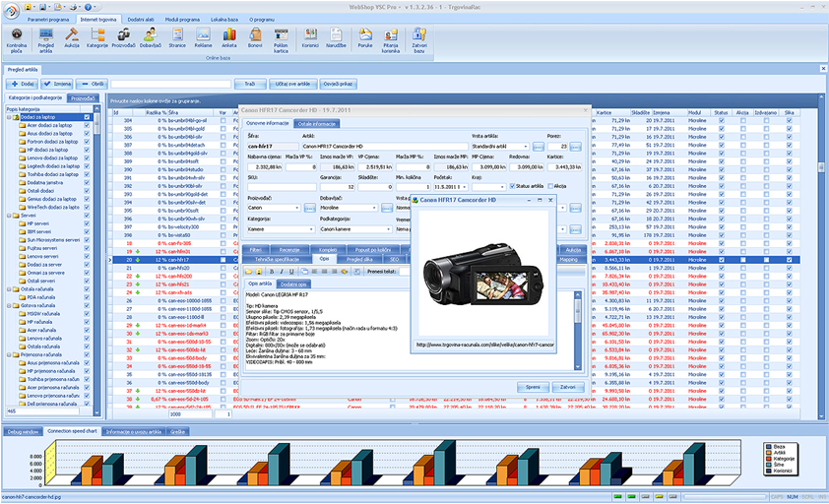The image size is (829, 504).
Task: Open the Početak date dropdown
Action: (465, 187)
